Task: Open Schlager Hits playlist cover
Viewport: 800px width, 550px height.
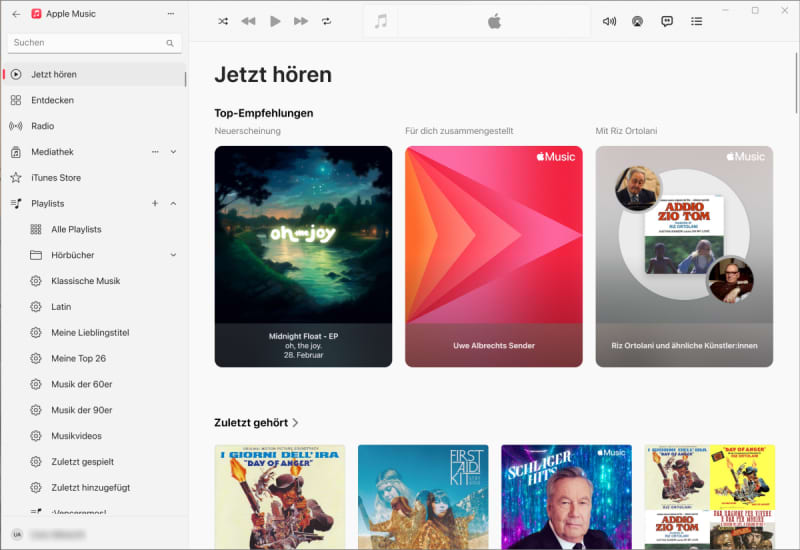Action: 566,497
